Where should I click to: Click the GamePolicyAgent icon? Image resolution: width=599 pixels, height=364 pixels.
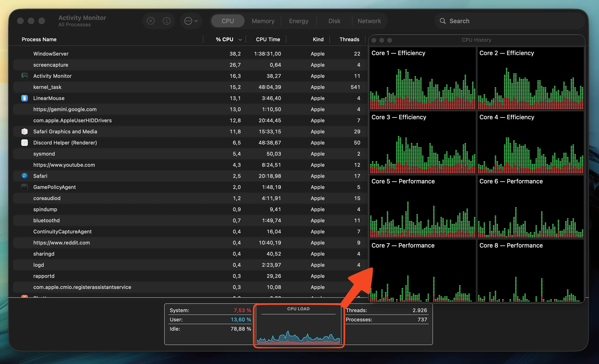pos(24,187)
